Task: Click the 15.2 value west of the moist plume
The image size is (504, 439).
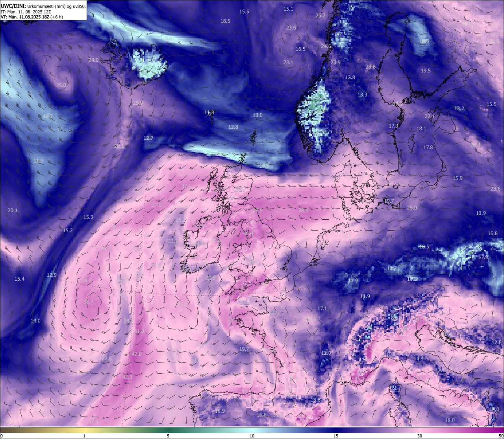Action: tap(68, 231)
